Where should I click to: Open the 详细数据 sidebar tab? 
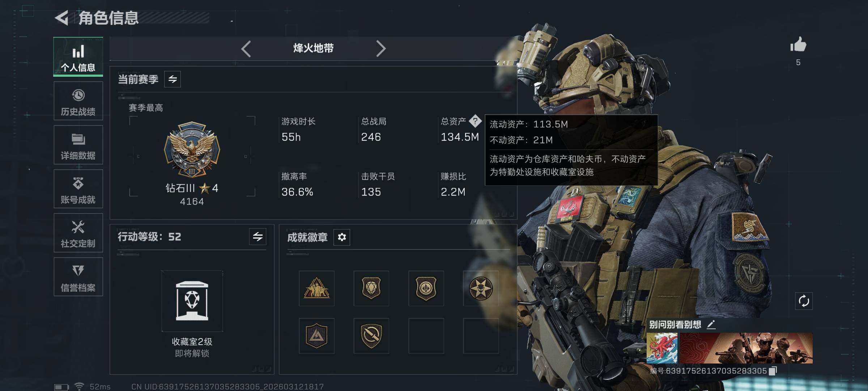[78, 145]
